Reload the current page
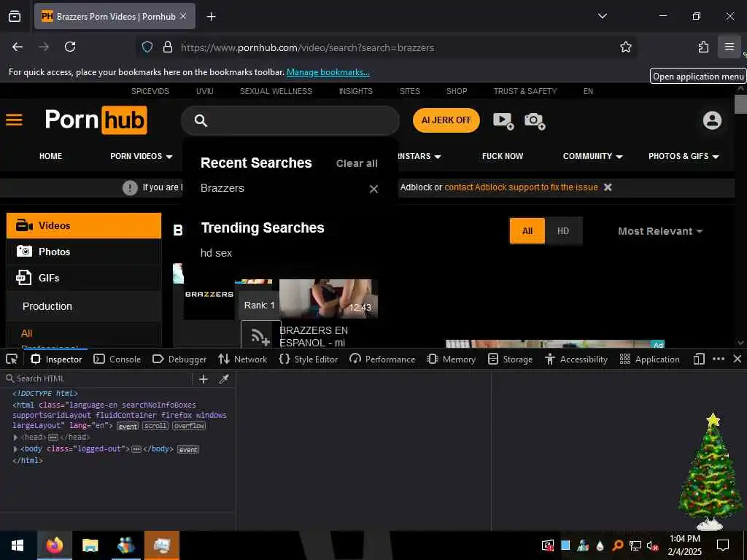Viewport: 747px width, 560px height. point(70,47)
